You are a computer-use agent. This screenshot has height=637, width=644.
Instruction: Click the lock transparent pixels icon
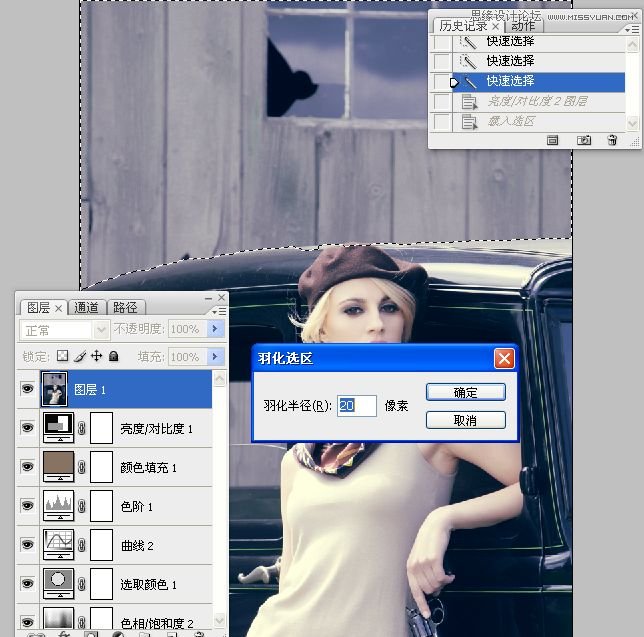pyautogui.click(x=62, y=356)
